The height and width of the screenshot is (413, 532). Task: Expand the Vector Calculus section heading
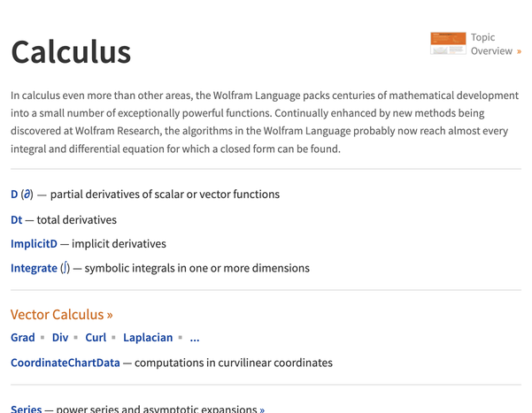click(57, 315)
